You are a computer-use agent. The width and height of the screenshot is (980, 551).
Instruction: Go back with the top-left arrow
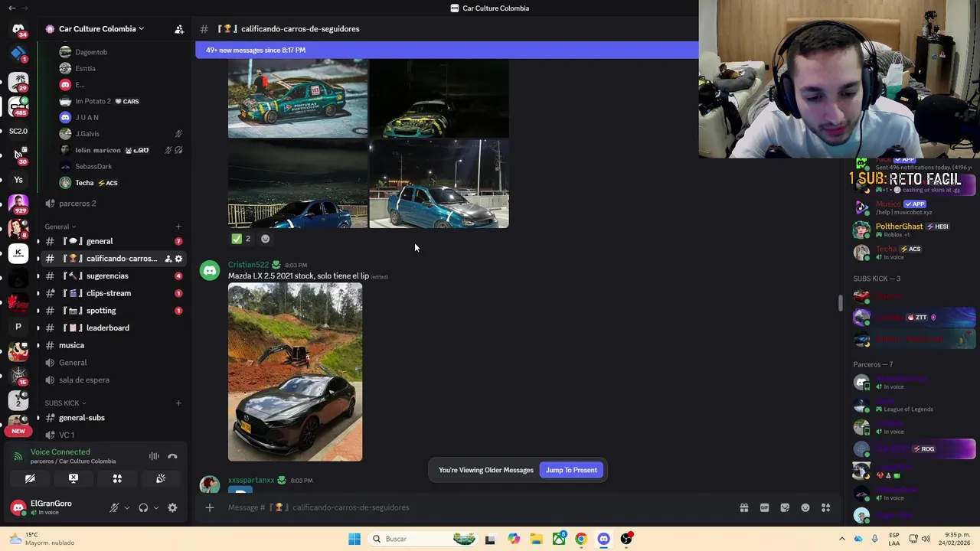click(x=11, y=8)
